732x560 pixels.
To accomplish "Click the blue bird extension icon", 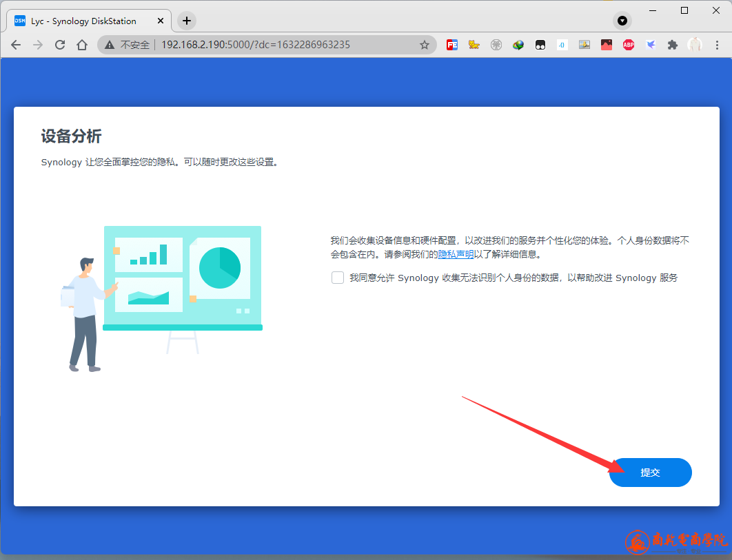I will (x=651, y=45).
